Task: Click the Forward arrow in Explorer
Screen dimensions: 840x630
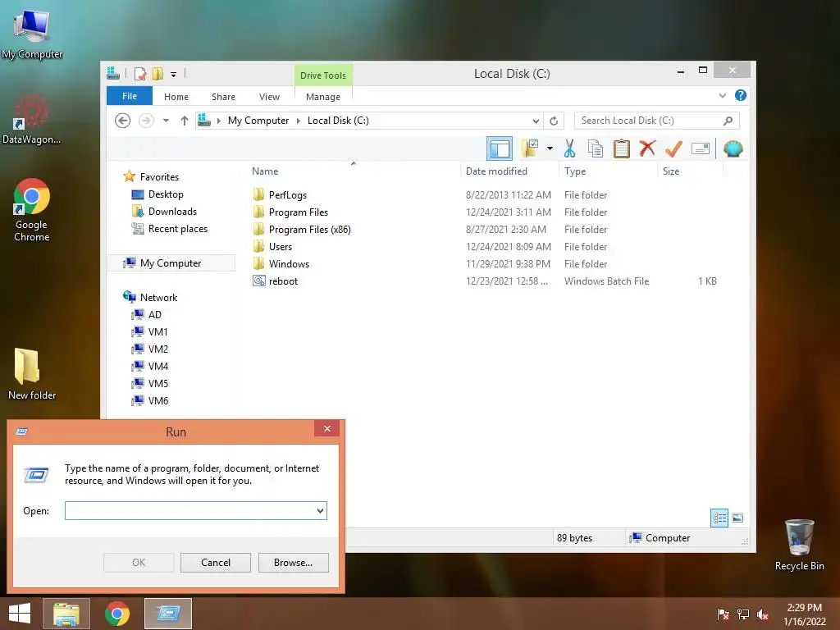Action: (x=146, y=121)
